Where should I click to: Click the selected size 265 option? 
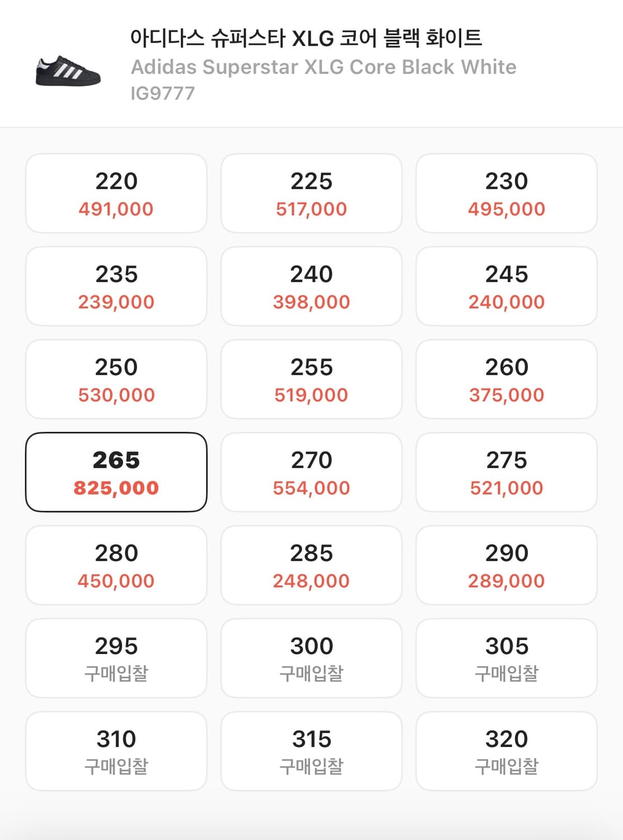[x=116, y=473]
